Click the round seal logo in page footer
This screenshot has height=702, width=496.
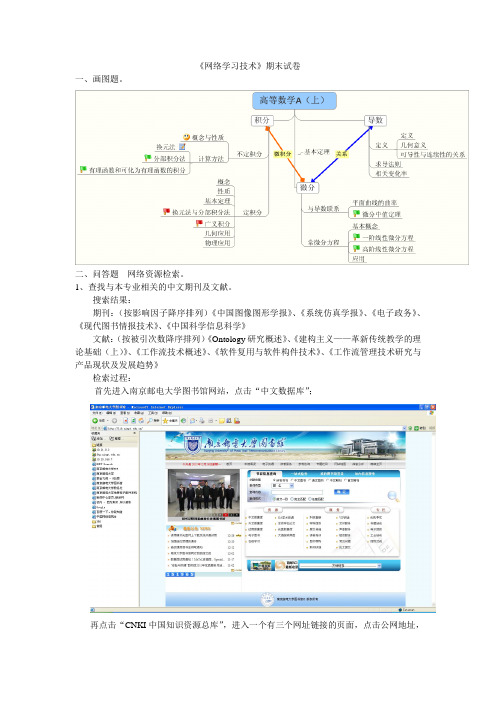(x=268, y=599)
